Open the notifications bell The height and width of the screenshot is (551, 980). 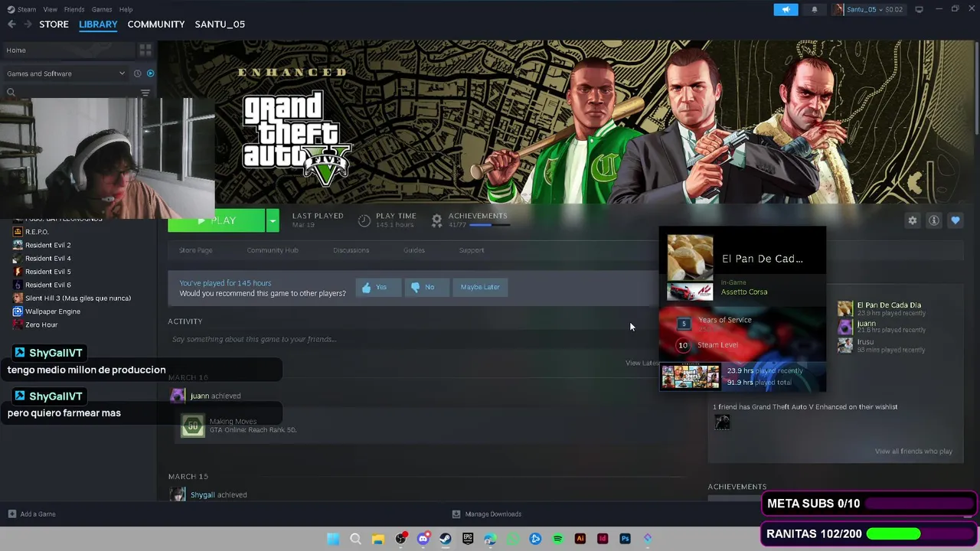coord(815,9)
